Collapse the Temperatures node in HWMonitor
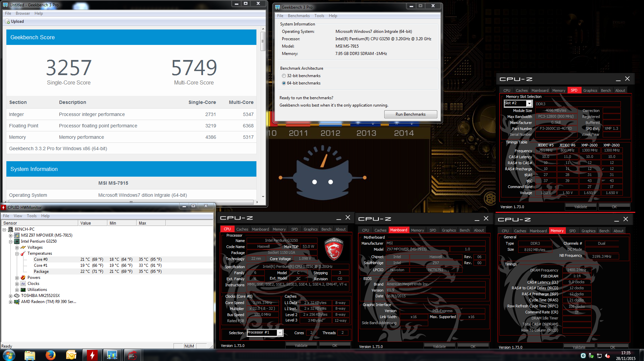The image size is (644, 361). point(17,254)
